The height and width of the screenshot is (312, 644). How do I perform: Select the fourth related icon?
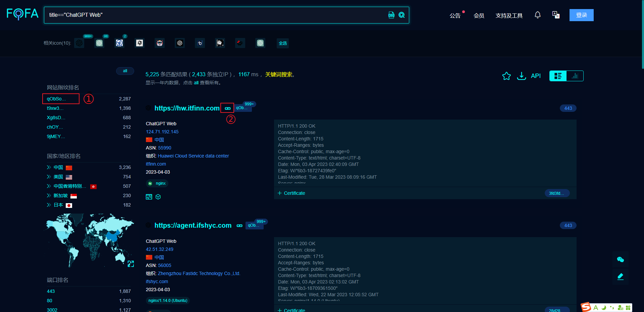[x=140, y=43]
